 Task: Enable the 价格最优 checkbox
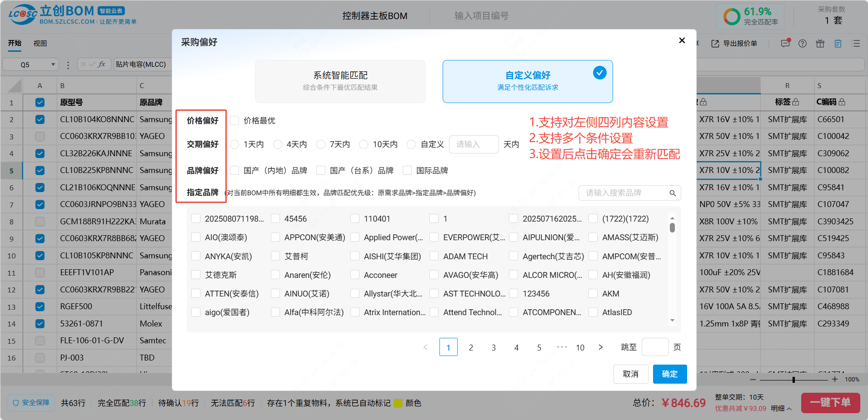click(234, 120)
